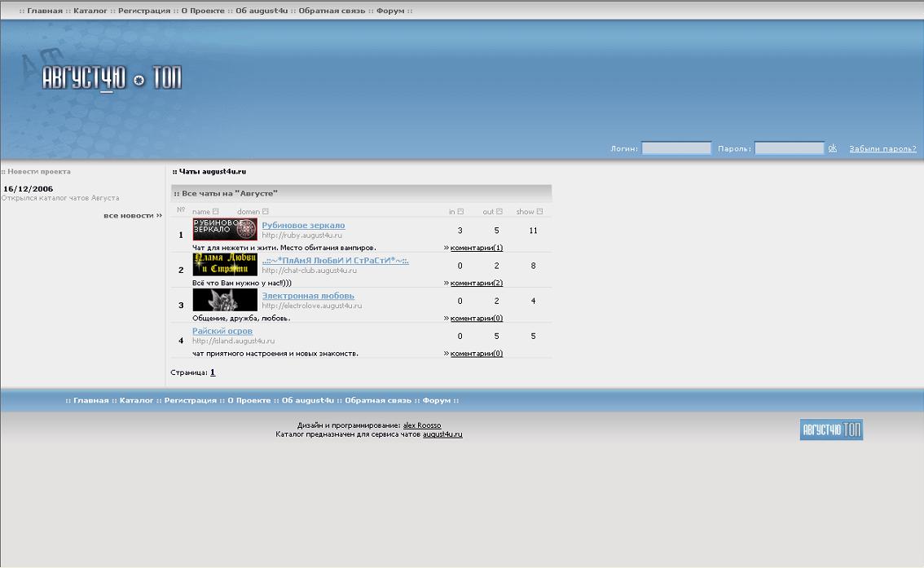Open Регистрация in top navigation
The image size is (924, 568).
[x=143, y=11]
